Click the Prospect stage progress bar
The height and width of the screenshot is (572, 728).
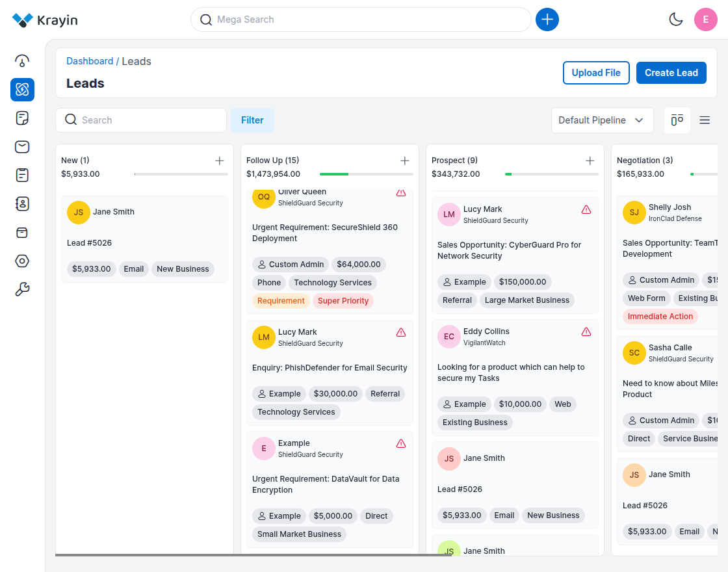pos(552,174)
